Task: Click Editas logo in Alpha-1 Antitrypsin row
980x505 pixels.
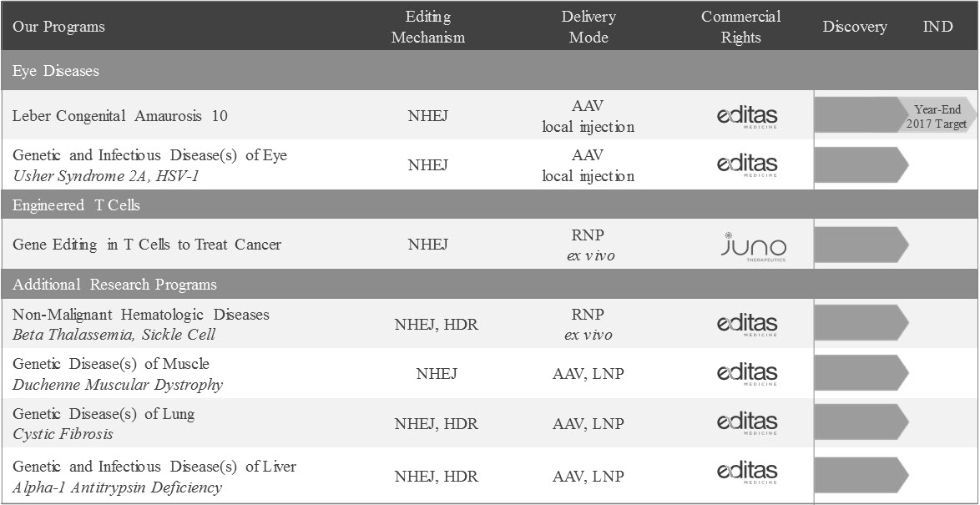Action: [x=747, y=472]
